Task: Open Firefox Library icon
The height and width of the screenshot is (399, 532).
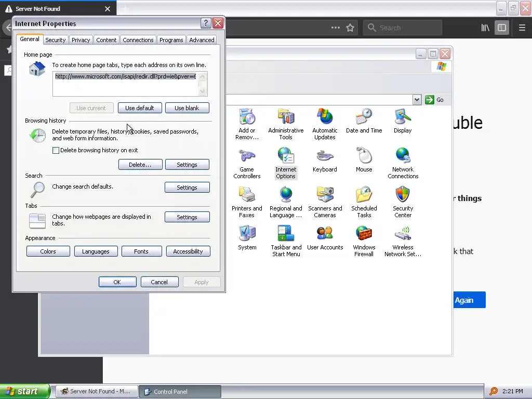Action: click(x=485, y=28)
